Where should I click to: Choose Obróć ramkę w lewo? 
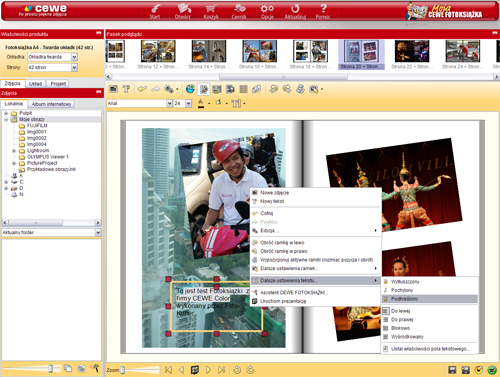click(316, 243)
